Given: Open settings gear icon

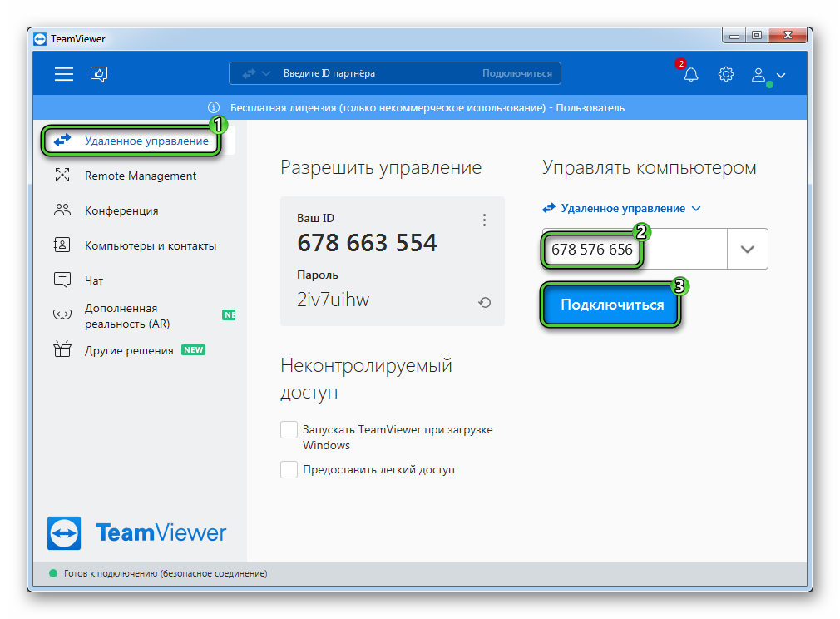Looking at the screenshot, I should pyautogui.click(x=726, y=74).
